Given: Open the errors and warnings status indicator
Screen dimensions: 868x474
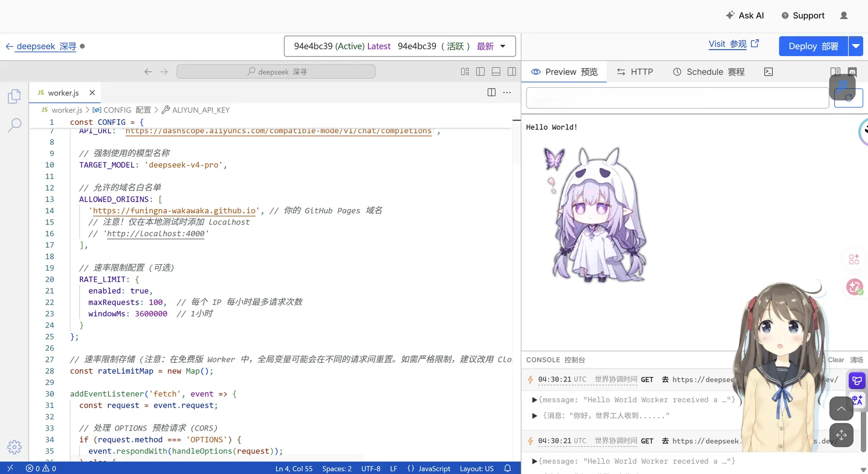Looking at the screenshot, I should (41, 468).
